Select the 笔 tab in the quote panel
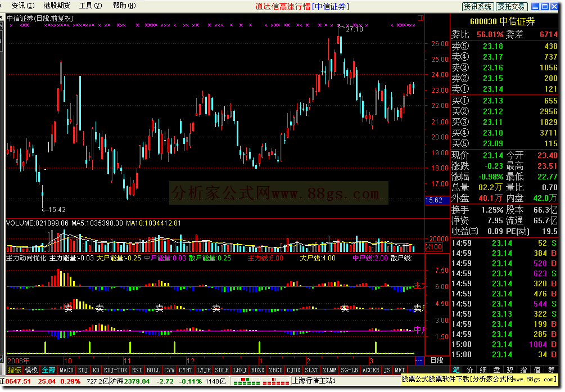565x392 pixels. pyautogui.click(x=456, y=370)
